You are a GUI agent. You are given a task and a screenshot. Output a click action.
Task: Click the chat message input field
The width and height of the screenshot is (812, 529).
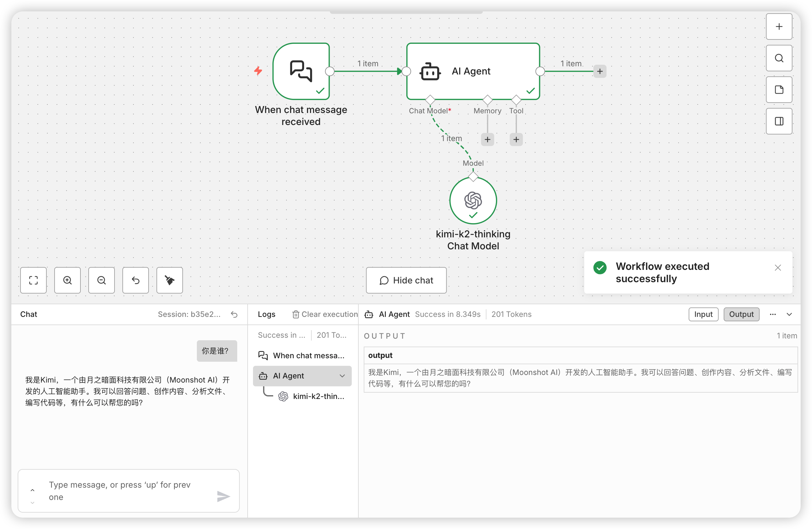126,491
